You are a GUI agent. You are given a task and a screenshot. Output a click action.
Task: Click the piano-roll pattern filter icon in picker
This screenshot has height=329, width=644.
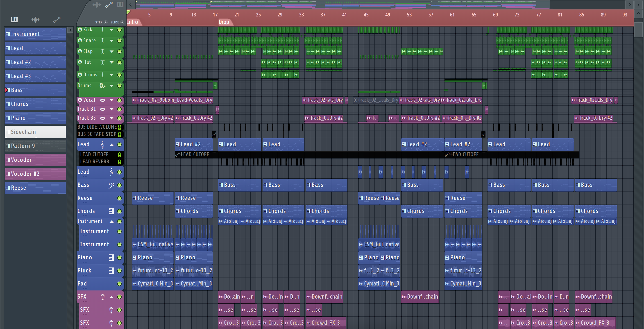(x=14, y=20)
